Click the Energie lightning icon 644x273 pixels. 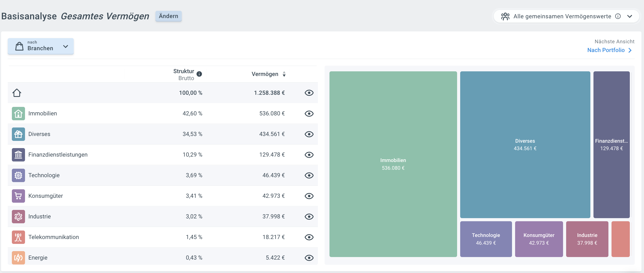tap(18, 258)
